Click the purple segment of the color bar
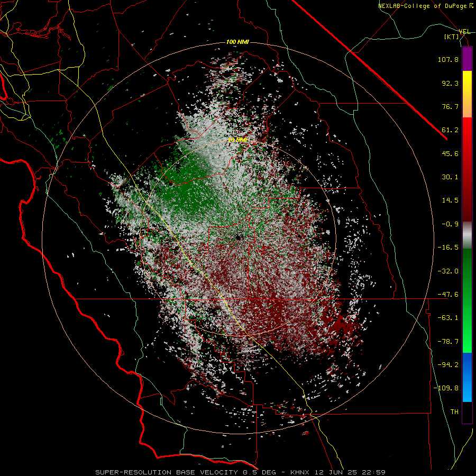This screenshot has width=476, height=476. 467,59
